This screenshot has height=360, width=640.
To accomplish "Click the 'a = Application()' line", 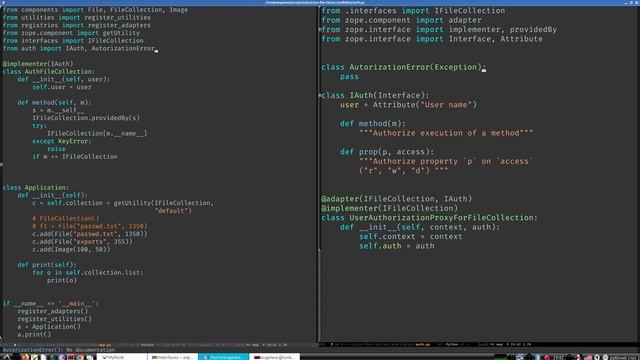I will [x=49, y=327].
